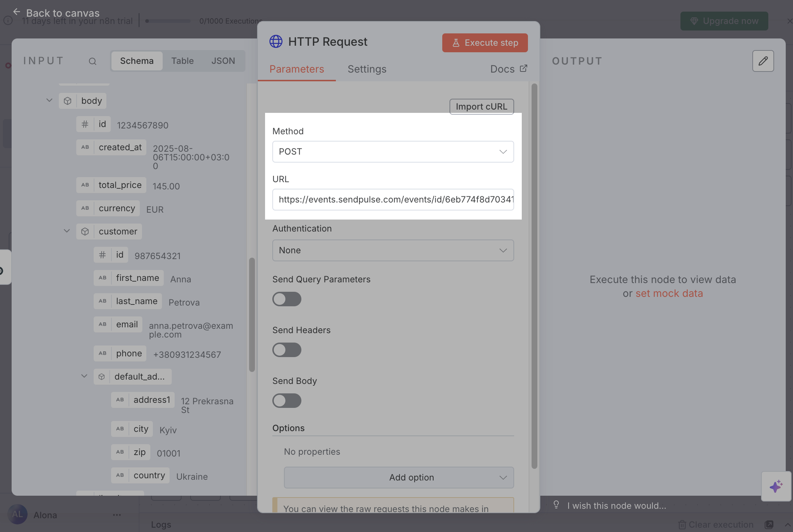793x532 pixels.
Task: Click the Import cURL button
Action: click(x=481, y=107)
